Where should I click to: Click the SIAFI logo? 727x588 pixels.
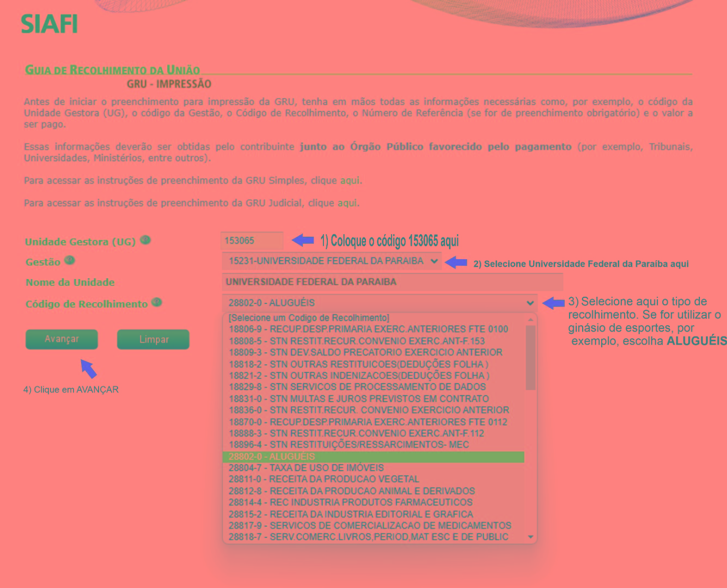coord(49,24)
